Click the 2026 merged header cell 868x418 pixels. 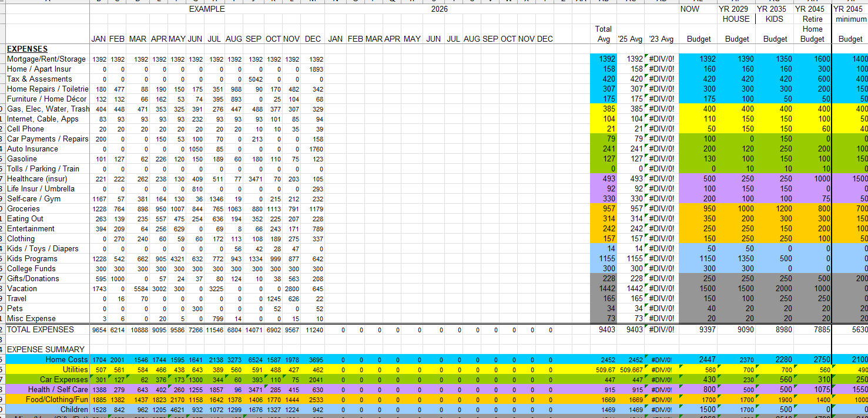[x=440, y=9]
